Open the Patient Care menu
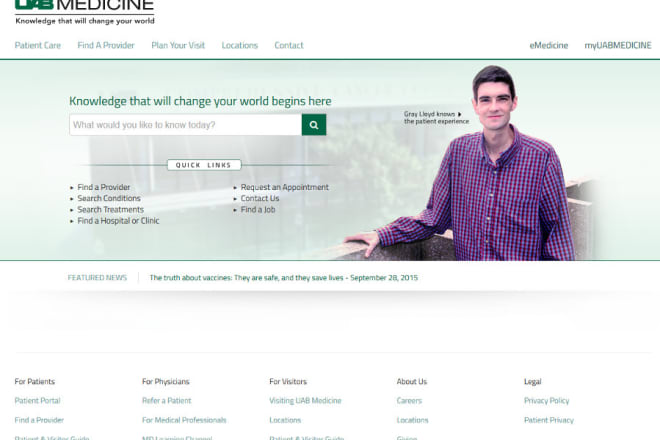 tap(37, 45)
